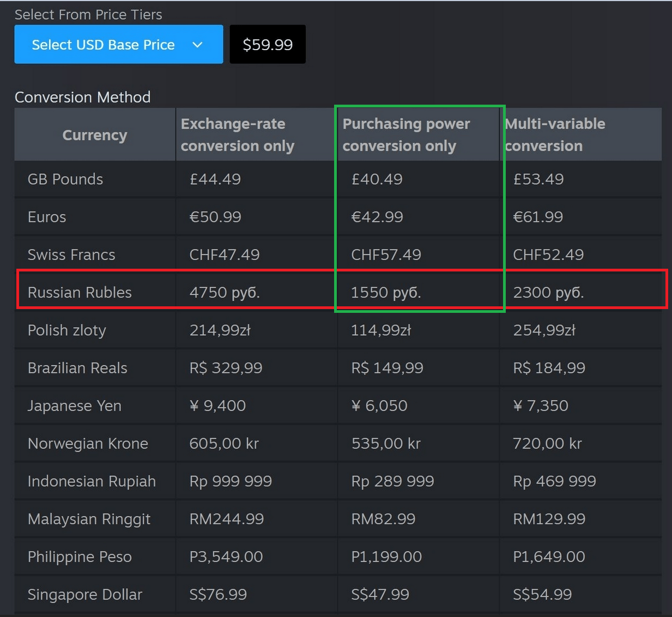Click the 1550 руб. purchasing power cell
The width and height of the screenshot is (672, 617).
coord(386,293)
